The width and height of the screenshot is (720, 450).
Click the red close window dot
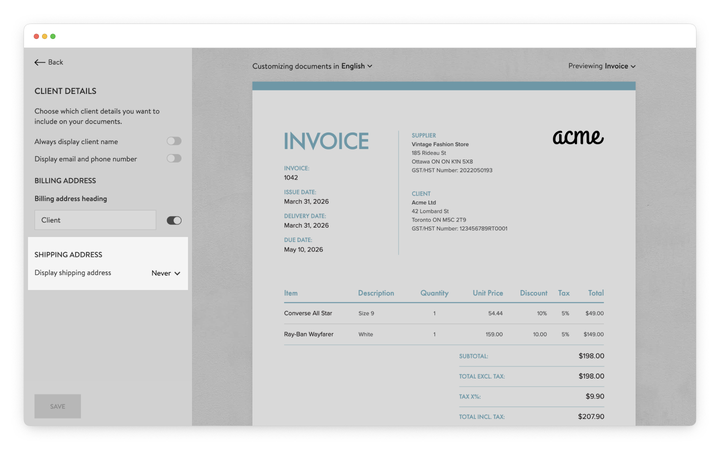(37, 36)
